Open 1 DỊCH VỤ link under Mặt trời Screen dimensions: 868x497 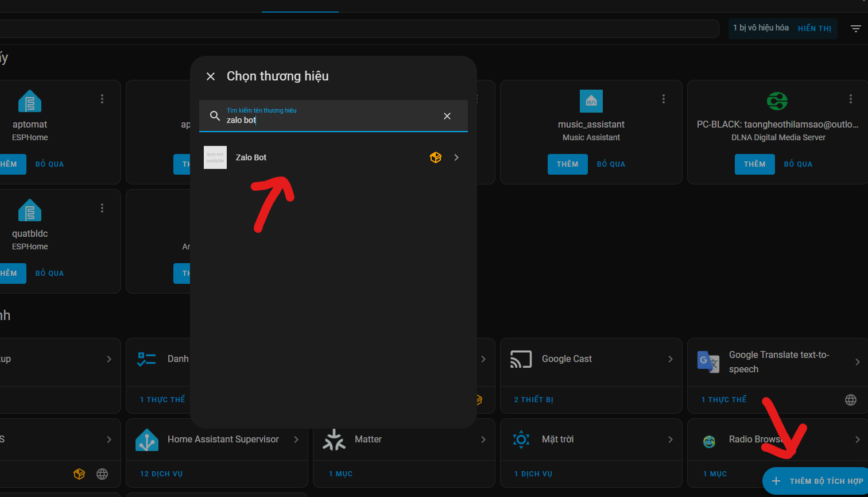pyautogui.click(x=533, y=474)
